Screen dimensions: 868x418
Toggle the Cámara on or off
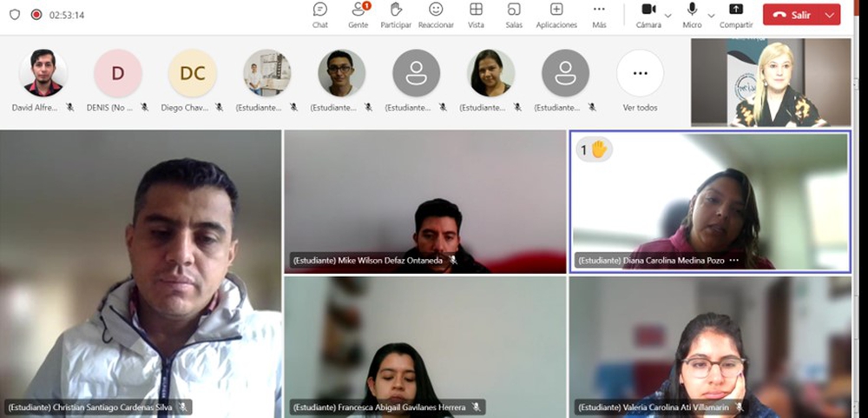click(x=648, y=10)
